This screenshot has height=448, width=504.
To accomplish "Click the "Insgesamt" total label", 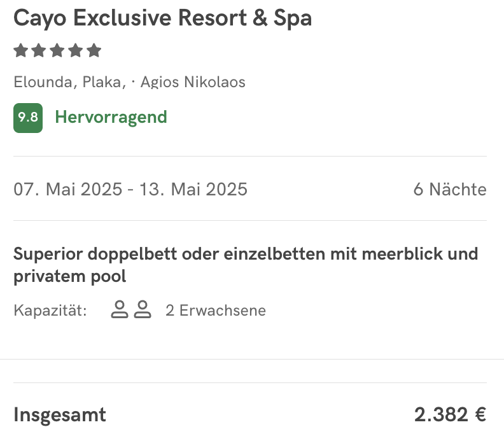I will coord(60,415).
